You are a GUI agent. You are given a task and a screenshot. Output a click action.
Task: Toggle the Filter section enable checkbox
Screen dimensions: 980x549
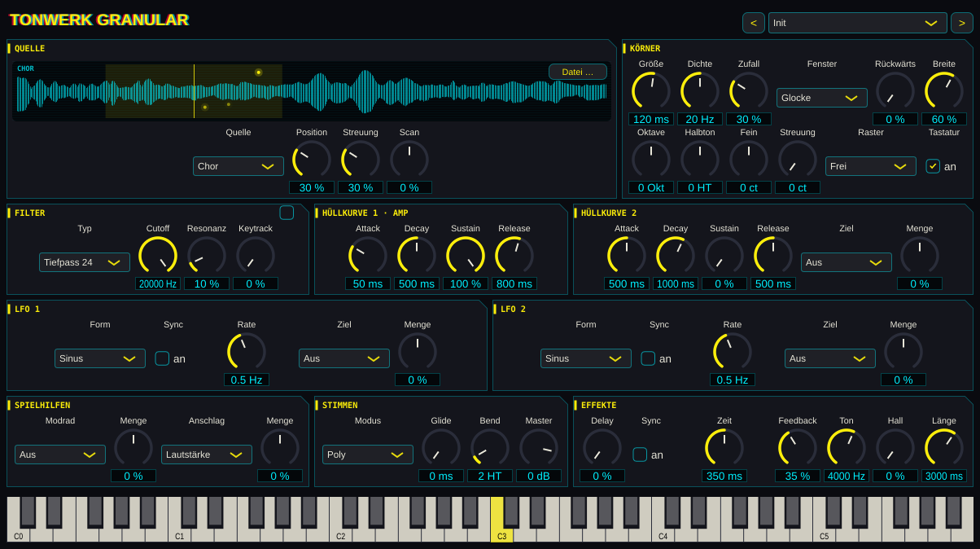click(x=287, y=213)
